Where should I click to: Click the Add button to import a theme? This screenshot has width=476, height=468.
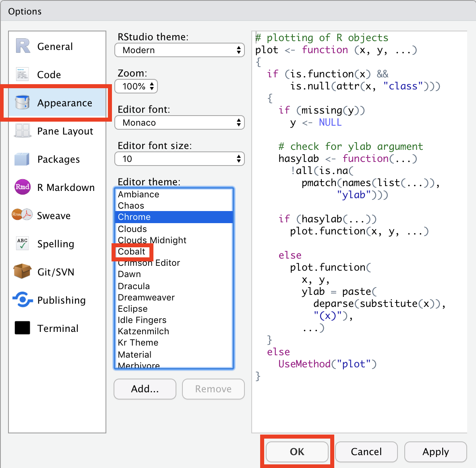pos(145,389)
